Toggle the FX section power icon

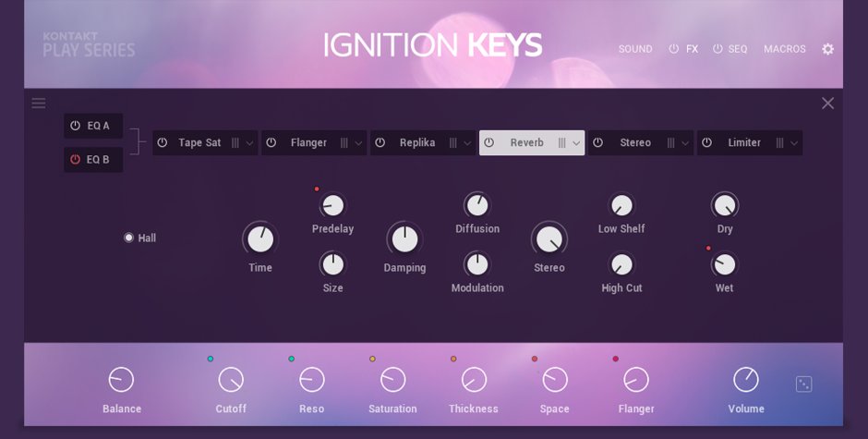[x=674, y=49]
